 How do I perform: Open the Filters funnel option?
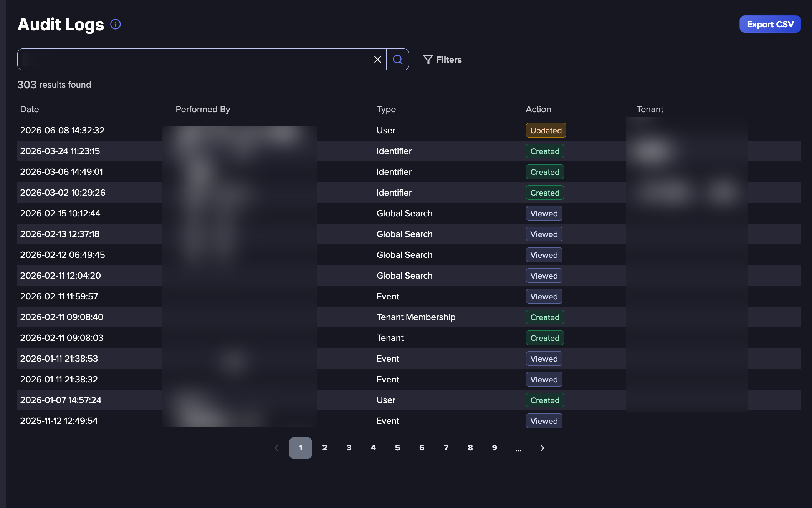point(442,60)
